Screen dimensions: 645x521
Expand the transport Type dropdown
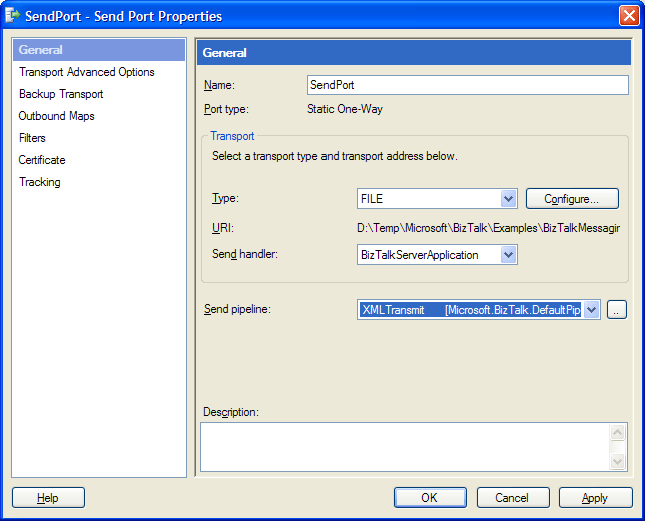508,199
